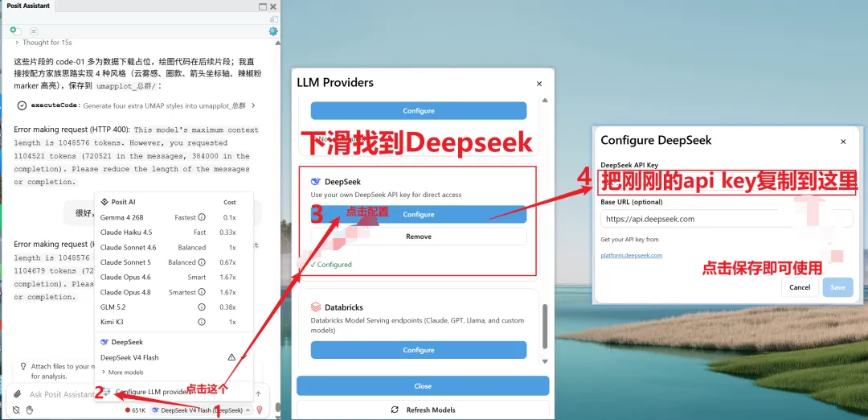Expand the Thought for 15s section
Image resolution: width=868 pixels, height=420 pixels.
43,42
